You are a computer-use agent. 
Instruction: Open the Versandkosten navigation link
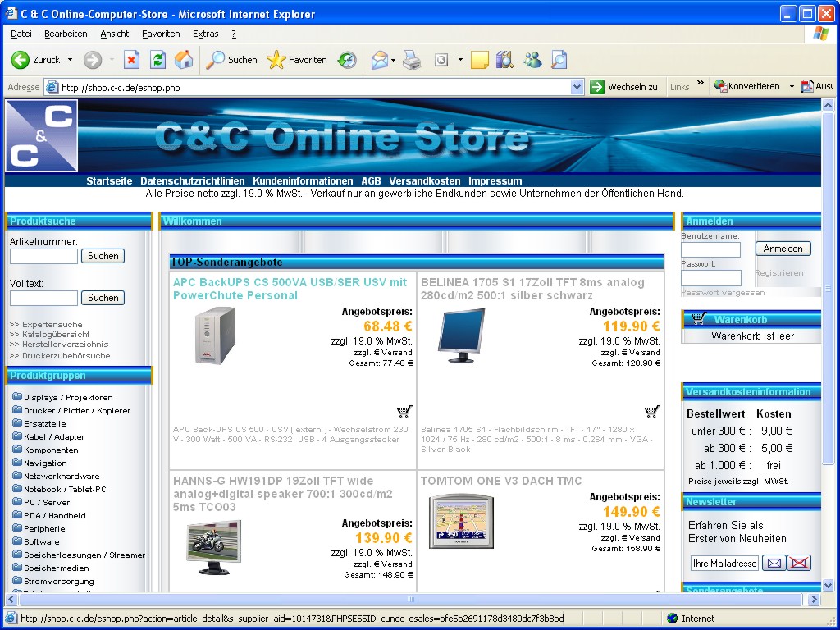[x=425, y=181]
